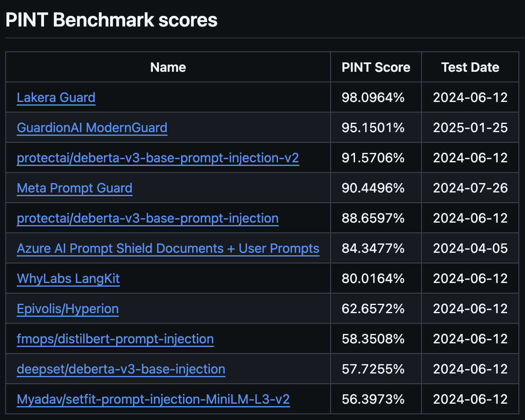Open the Meta Prompt Guard link

[x=75, y=188]
